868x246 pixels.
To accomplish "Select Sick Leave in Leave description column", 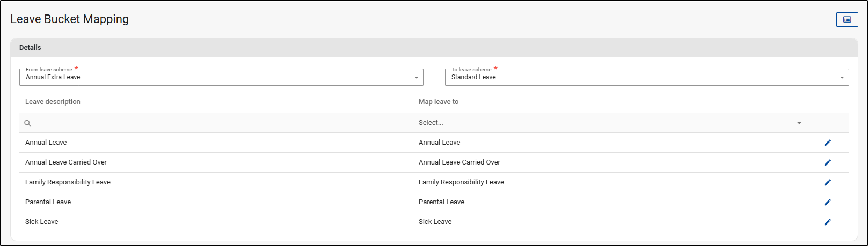I will (41, 222).
